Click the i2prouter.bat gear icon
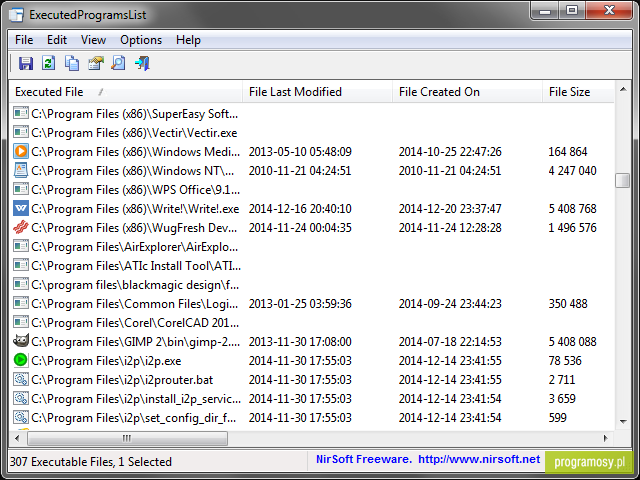 (x=20, y=380)
